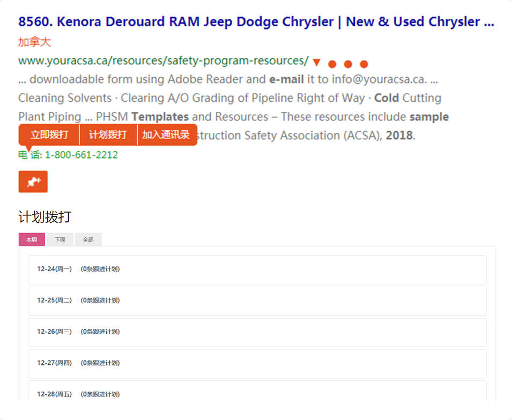Click the 计划拨打 popup button
This screenshot has height=420, width=512.
108,134
